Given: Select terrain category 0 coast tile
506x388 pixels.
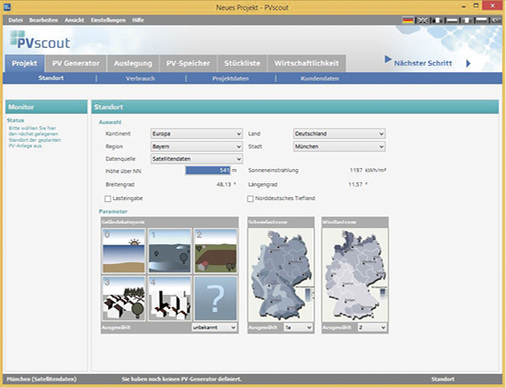Looking at the screenshot, I should tap(124, 251).
